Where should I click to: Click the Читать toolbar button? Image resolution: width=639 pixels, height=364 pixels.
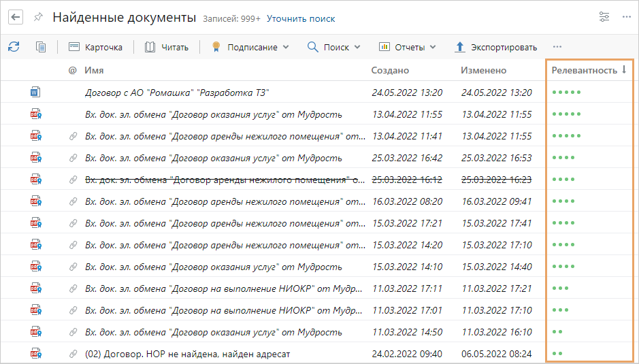pyautogui.click(x=167, y=47)
